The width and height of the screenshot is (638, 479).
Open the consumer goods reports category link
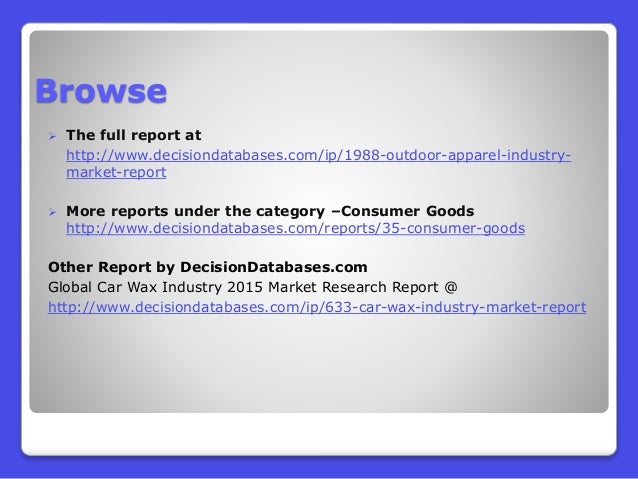point(295,228)
